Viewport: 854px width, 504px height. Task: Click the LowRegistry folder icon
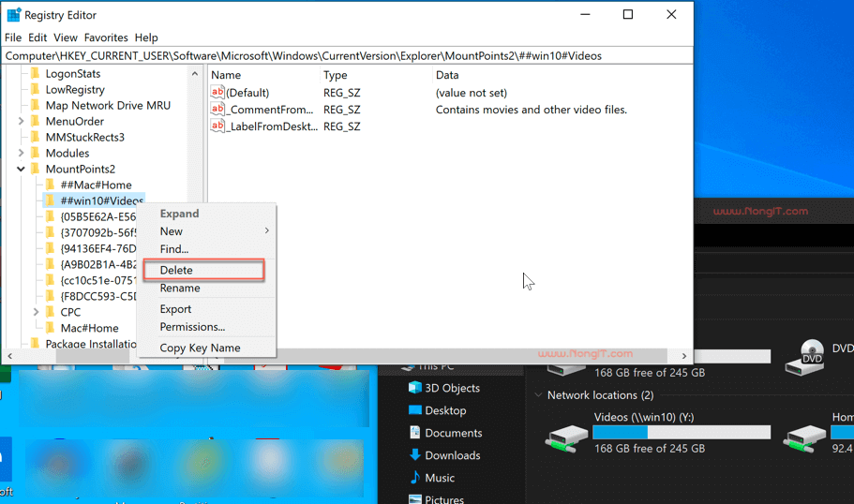click(36, 89)
